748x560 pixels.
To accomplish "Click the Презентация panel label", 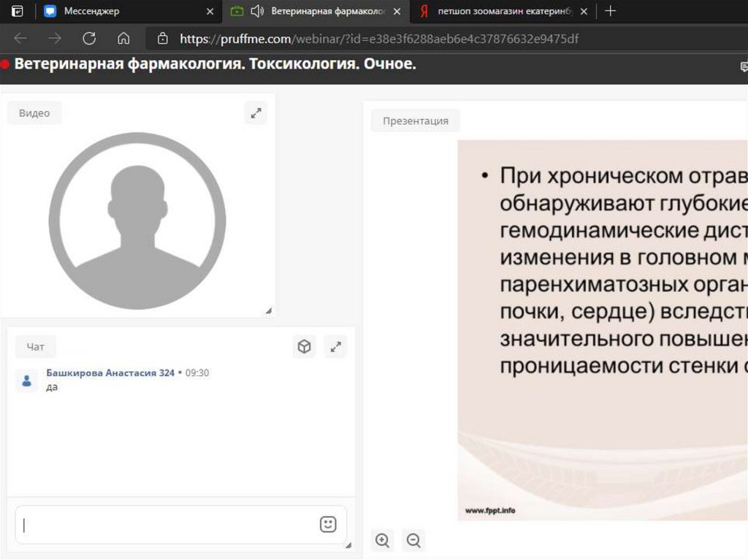I will coord(415,120).
